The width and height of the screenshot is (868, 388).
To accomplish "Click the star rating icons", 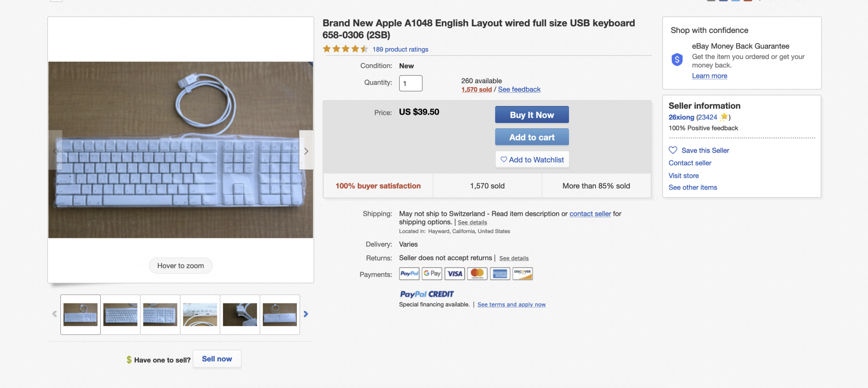I will coord(345,49).
